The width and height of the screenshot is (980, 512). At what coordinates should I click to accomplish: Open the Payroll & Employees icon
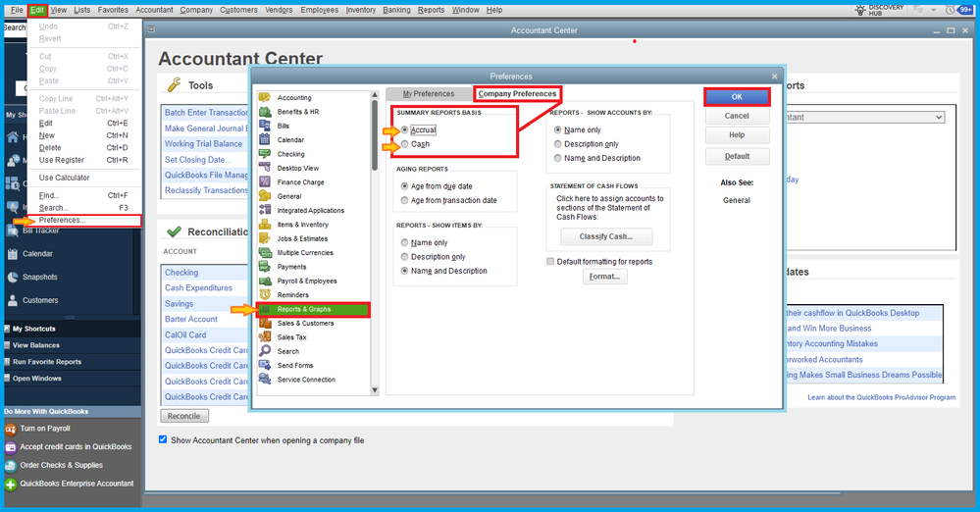click(265, 281)
